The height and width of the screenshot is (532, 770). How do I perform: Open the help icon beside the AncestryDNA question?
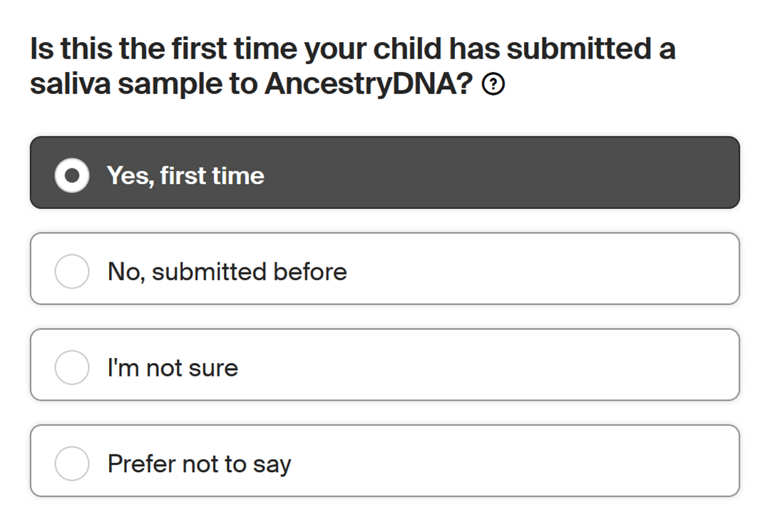click(x=493, y=86)
